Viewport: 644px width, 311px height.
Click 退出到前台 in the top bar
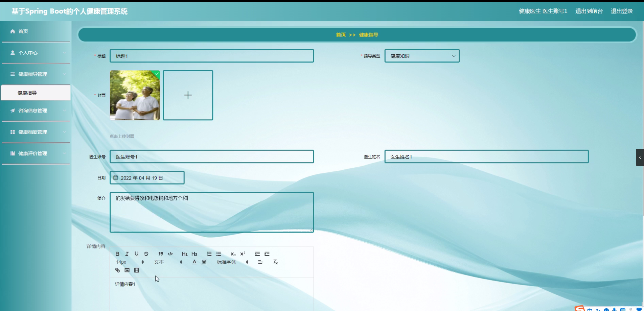[589, 11]
